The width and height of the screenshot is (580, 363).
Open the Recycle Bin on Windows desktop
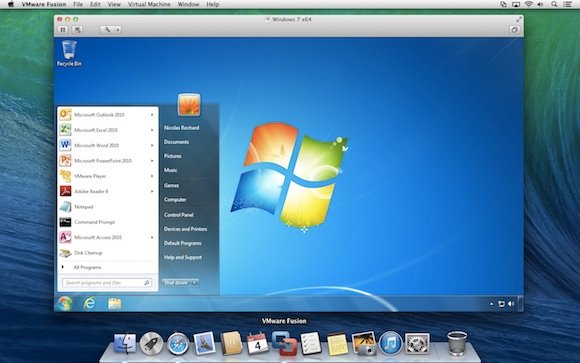(69, 53)
